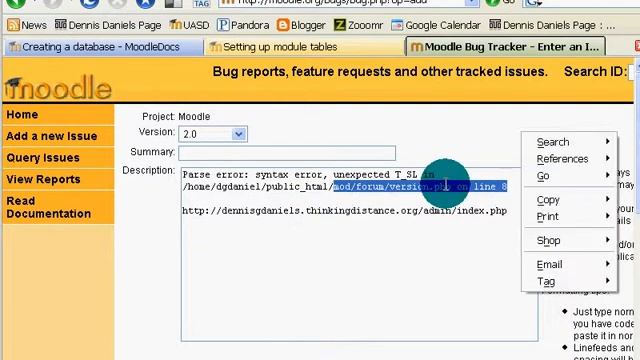Open Read Documentation link

point(58,207)
